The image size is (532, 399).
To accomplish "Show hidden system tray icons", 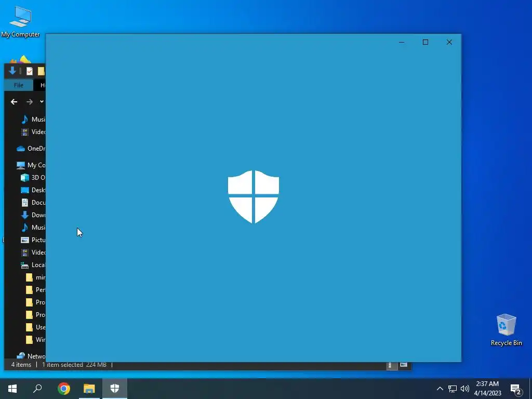I will click(x=440, y=389).
